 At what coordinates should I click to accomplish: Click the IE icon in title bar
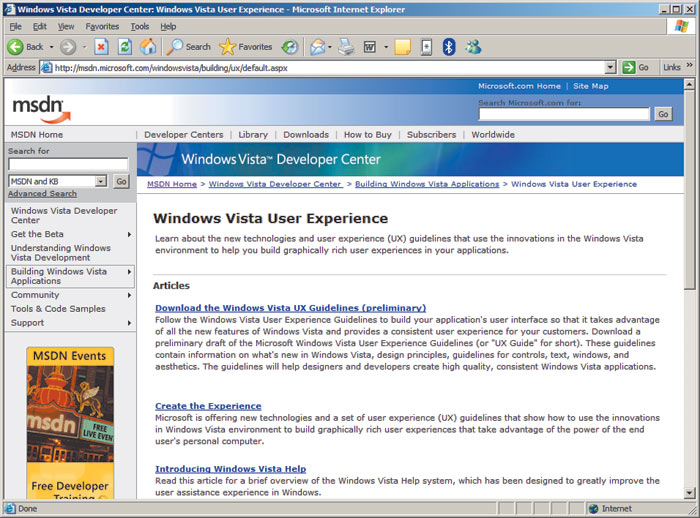9,9
